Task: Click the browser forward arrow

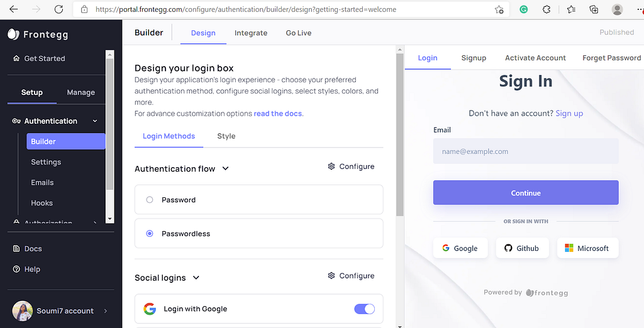Action: click(x=36, y=9)
